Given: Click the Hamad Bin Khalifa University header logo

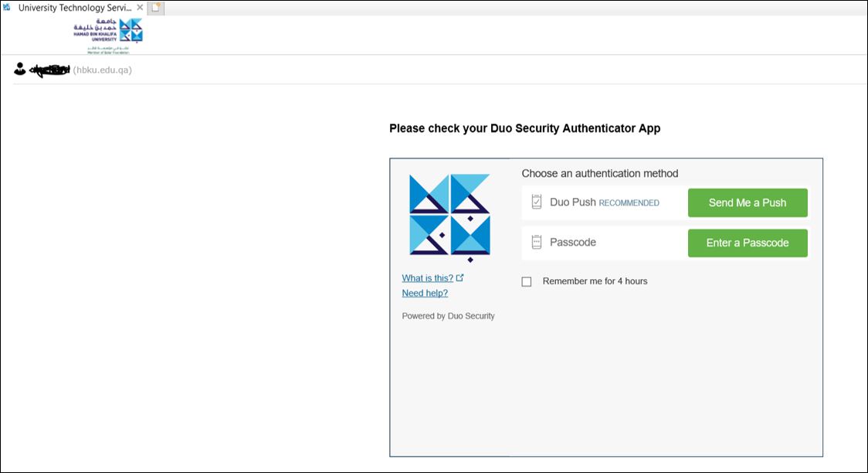Looking at the screenshot, I should pyautogui.click(x=108, y=36).
